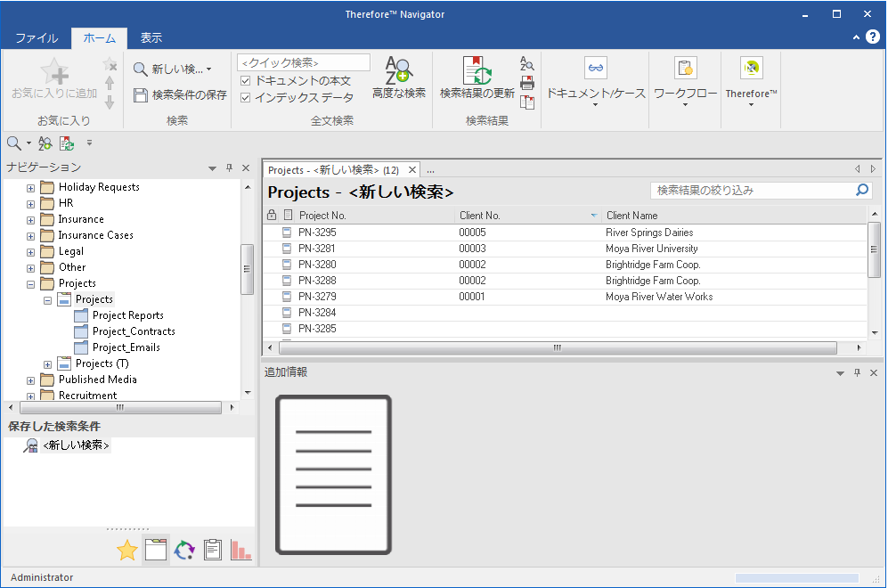Click the small AZ find icon in results group

click(527, 63)
